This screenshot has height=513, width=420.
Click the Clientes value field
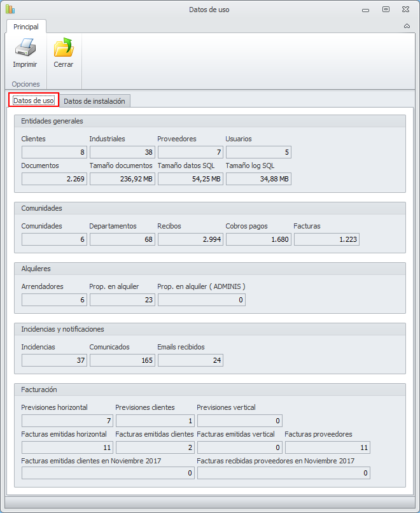[x=54, y=152]
